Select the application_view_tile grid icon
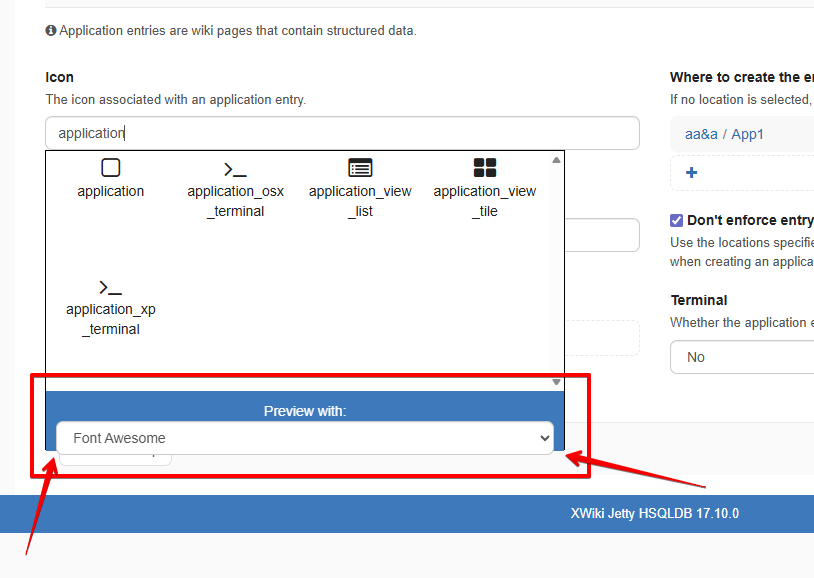 [x=485, y=169]
